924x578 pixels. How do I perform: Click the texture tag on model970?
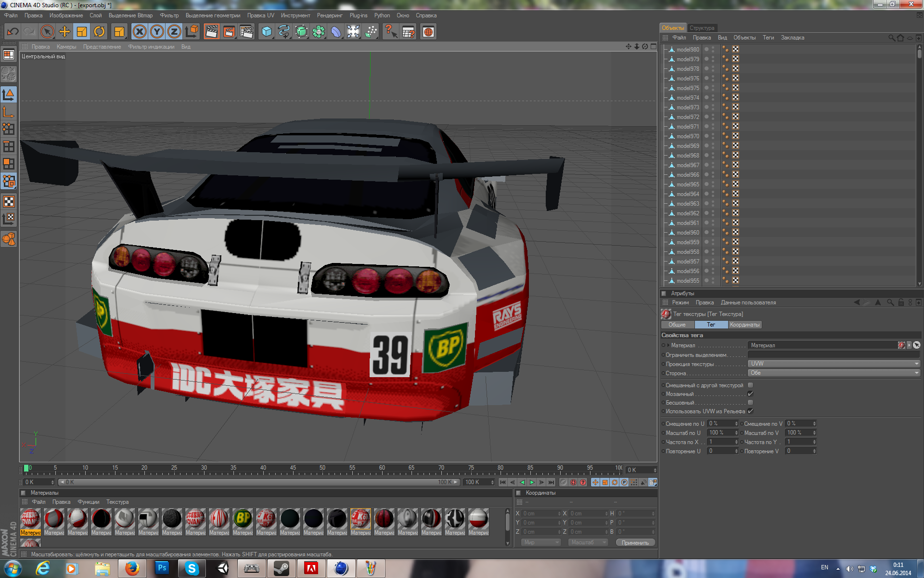pyautogui.click(x=736, y=136)
